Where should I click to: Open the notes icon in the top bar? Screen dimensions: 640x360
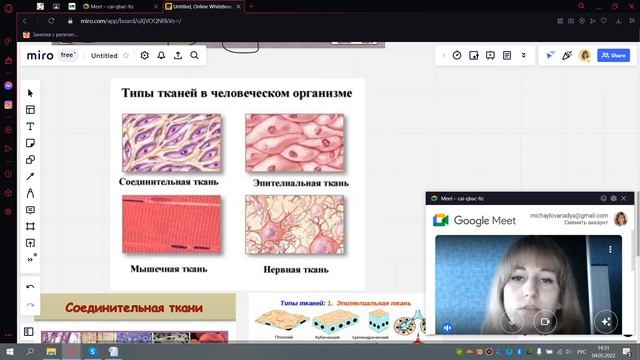click(x=507, y=56)
